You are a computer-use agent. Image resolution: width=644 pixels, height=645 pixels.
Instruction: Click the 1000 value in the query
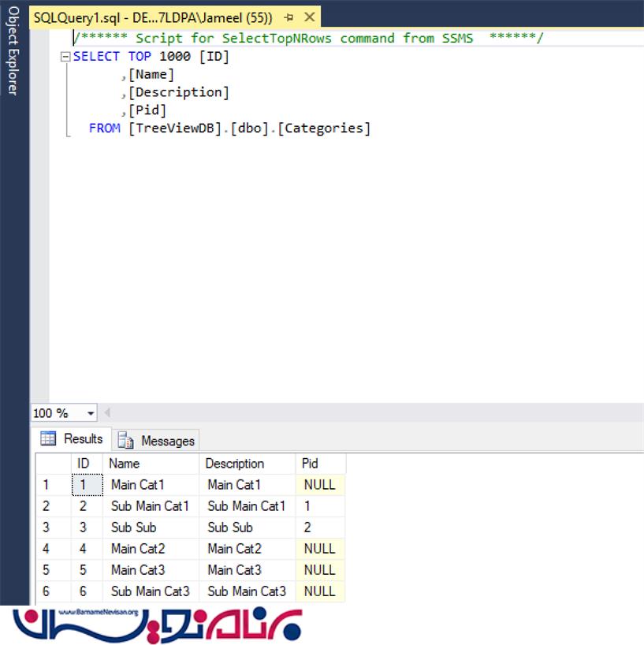pos(175,56)
